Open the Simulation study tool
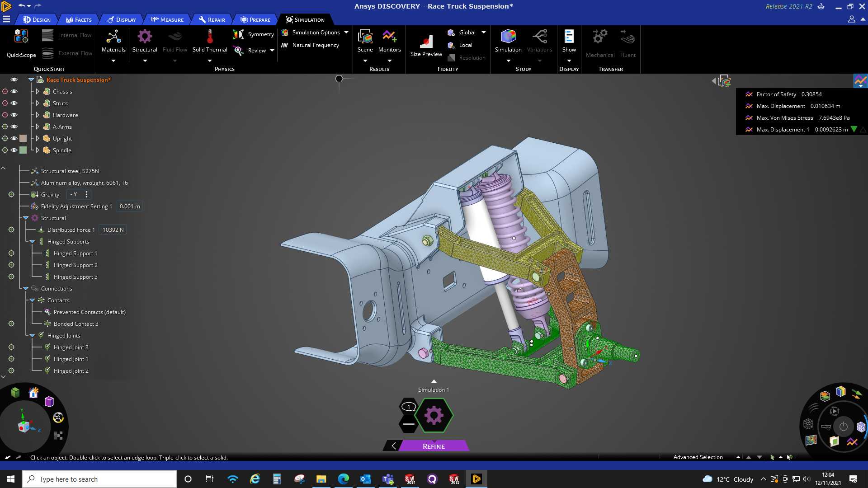The width and height of the screenshot is (868, 488). pyautogui.click(x=508, y=42)
